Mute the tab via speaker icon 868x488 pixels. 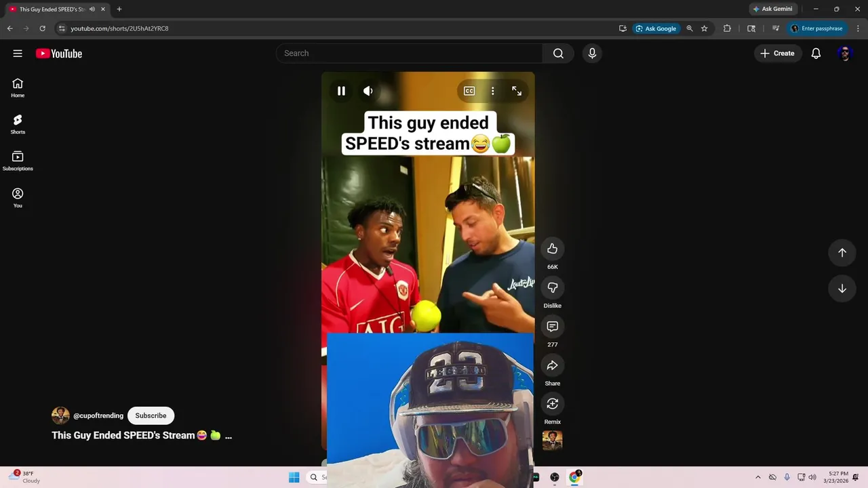pyautogui.click(x=92, y=9)
